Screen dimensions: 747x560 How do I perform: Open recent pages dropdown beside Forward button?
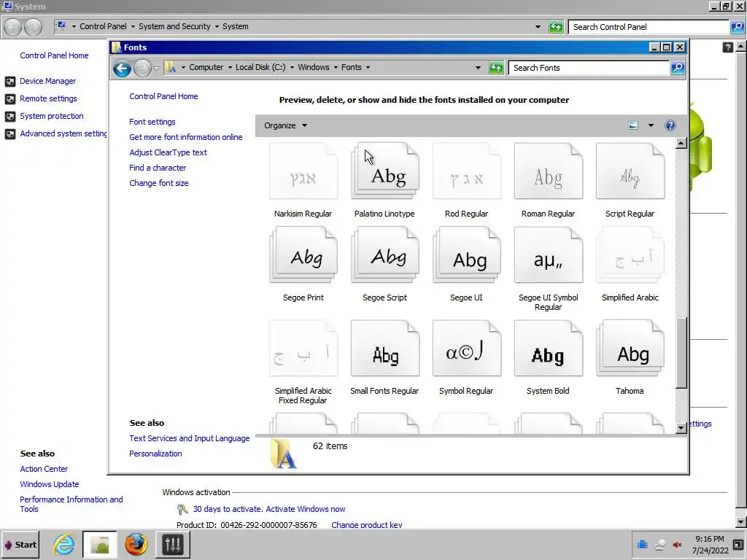(x=156, y=68)
